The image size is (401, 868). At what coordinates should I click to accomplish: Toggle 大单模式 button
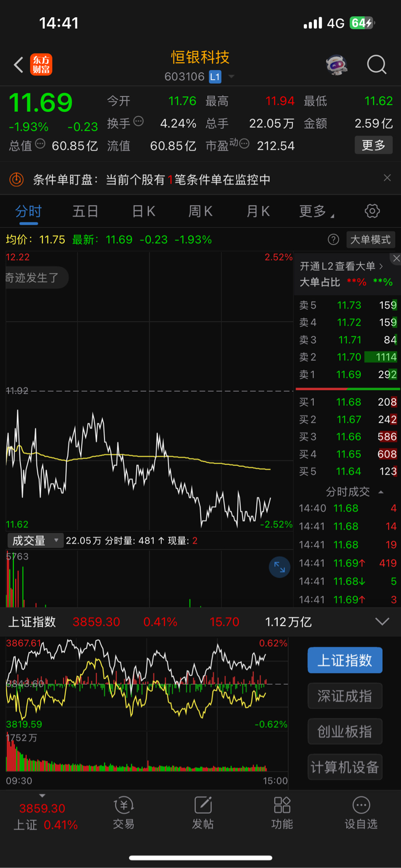point(370,240)
